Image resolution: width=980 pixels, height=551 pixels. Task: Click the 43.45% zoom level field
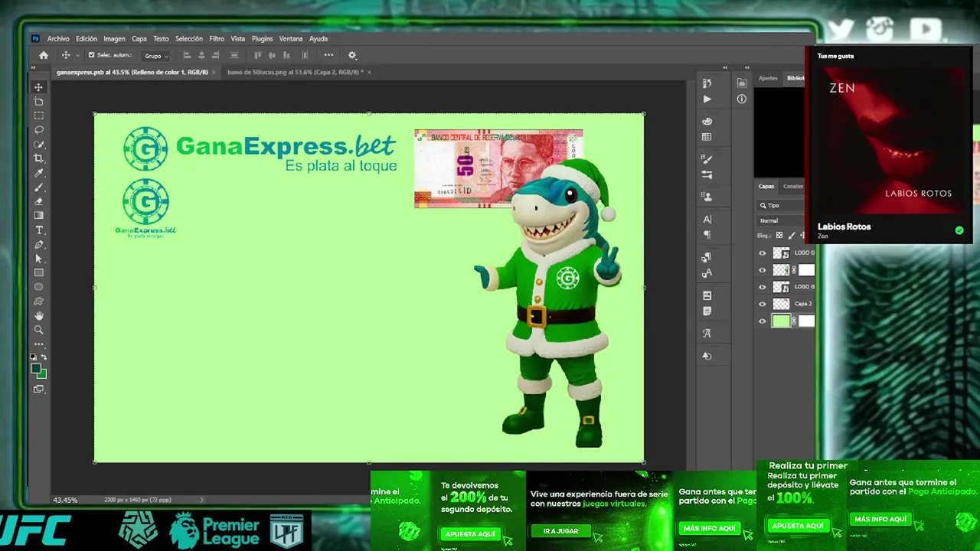pos(65,500)
